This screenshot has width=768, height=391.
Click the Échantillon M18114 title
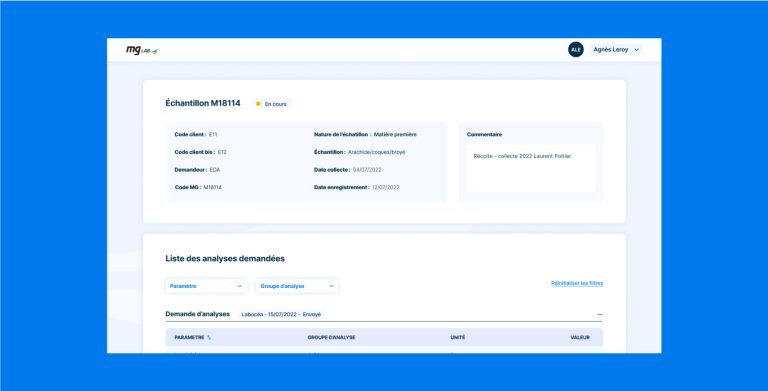(x=203, y=103)
